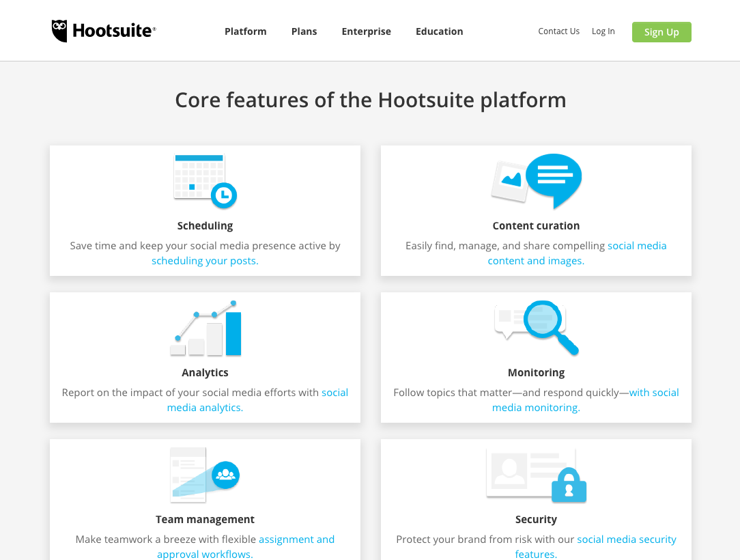Screen dimensions: 740x560
Task: Follow 'with social media monitoring' link
Action: coord(585,400)
